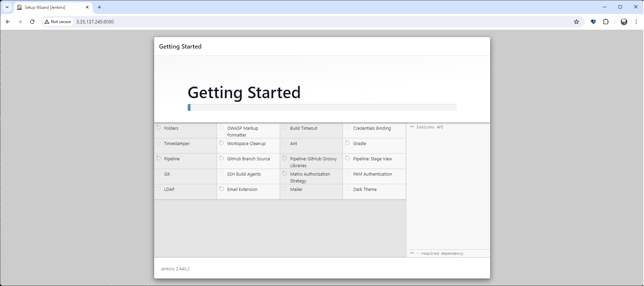The width and height of the screenshot is (644, 286).
Task: Click the OWASP Markup Formatter label
Action: click(x=243, y=131)
